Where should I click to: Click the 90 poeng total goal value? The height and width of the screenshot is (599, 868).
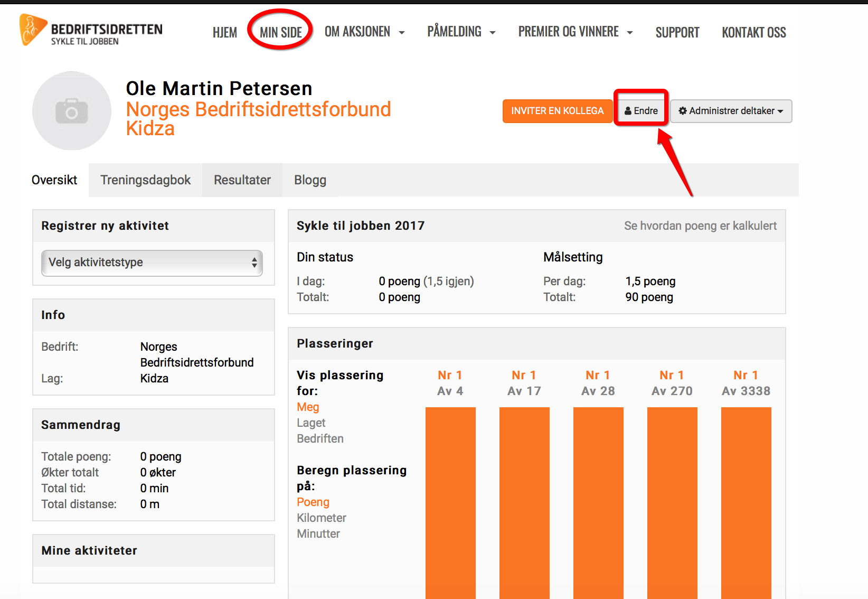click(x=649, y=297)
